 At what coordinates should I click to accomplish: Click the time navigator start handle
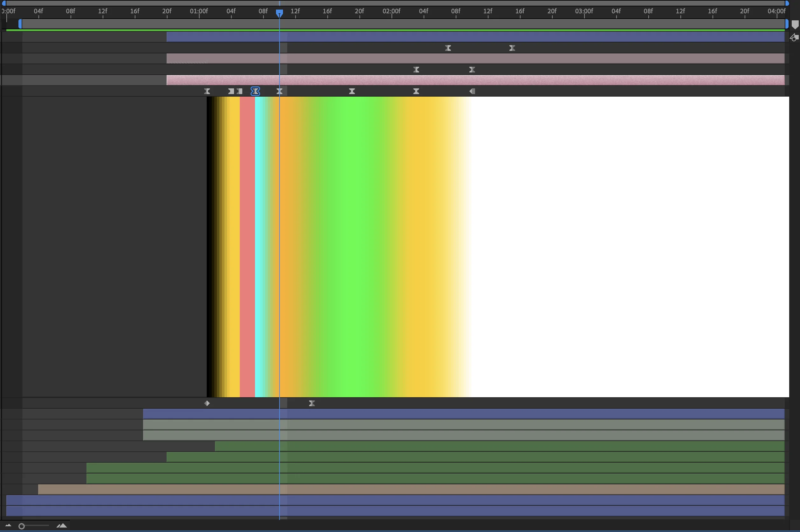(x=4, y=3)
